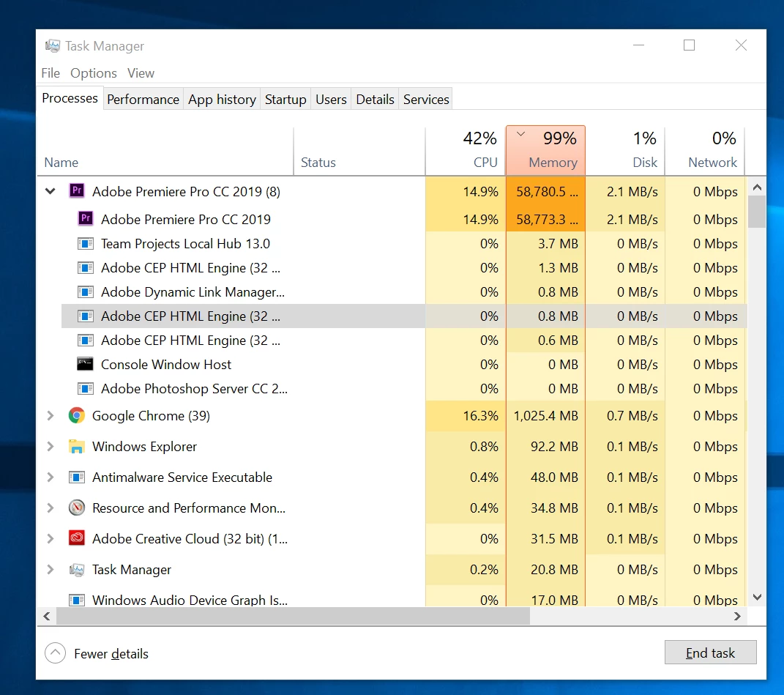This screenshot has width=784, height=695.
Task: Expand Resource and Performance Monitor process
Action: (50, 508)
